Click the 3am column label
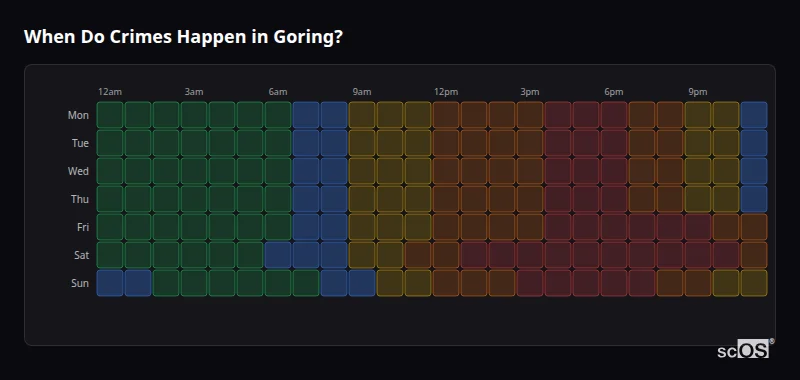Screen dimensions: 800x380 click(x=194, y=92)
